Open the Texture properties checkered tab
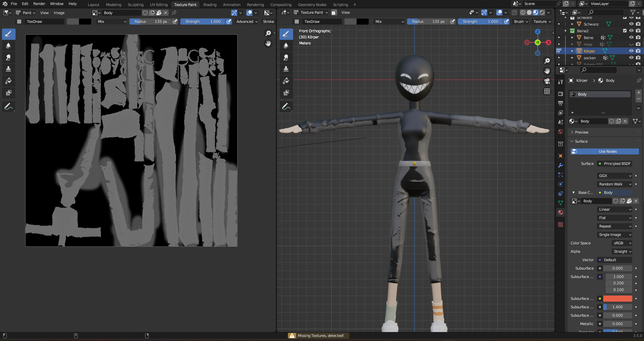The width and height of the screenshot is (644, 341). 560,225
